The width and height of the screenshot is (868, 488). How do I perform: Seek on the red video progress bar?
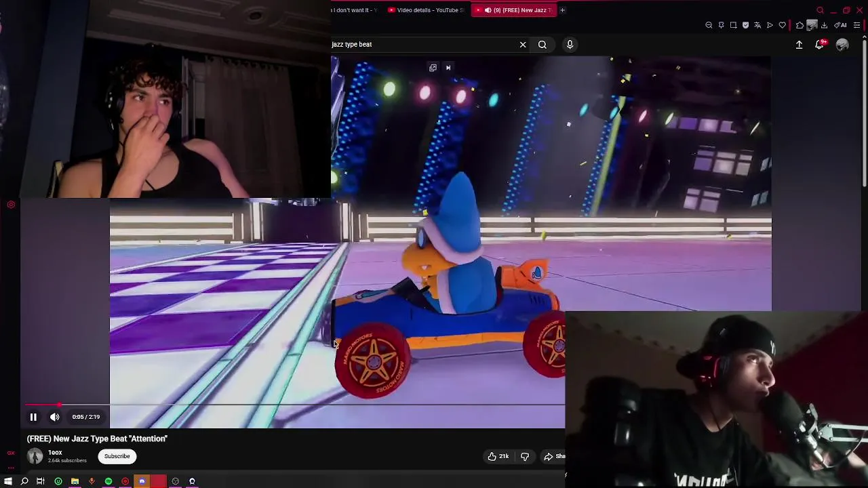(x=295, y=405)
